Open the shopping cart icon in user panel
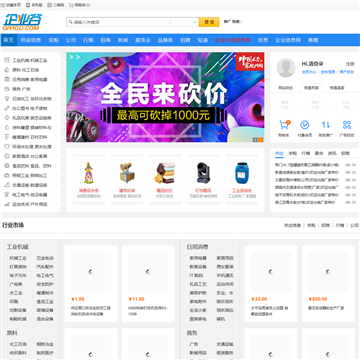Image resolution: width=360 pixels, height=360 pixels. tap(284, 125)
